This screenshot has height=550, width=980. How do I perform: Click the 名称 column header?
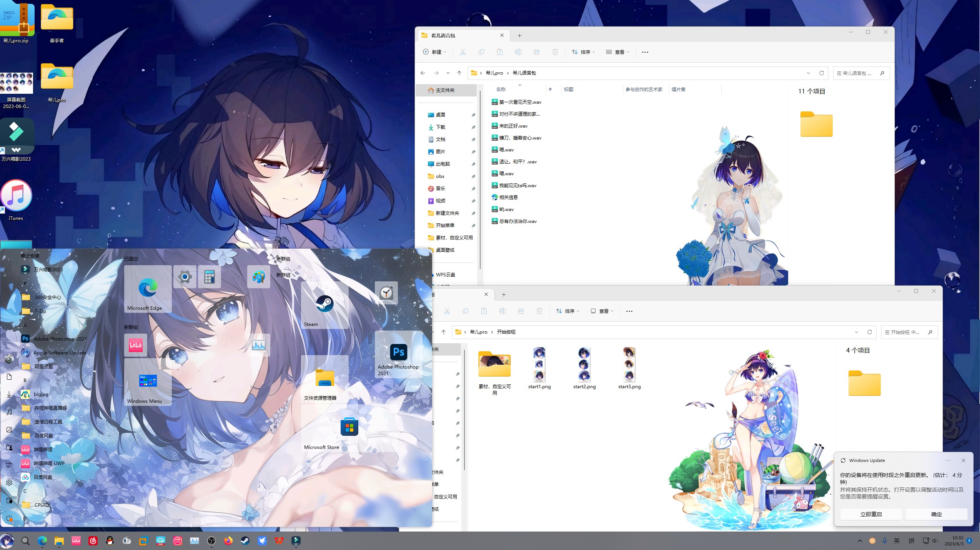501,90
